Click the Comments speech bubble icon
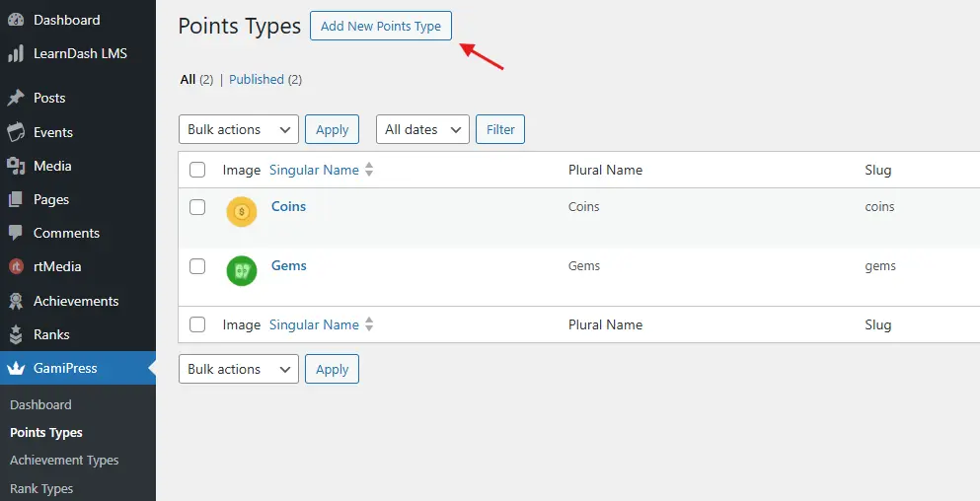 [16, 234]
